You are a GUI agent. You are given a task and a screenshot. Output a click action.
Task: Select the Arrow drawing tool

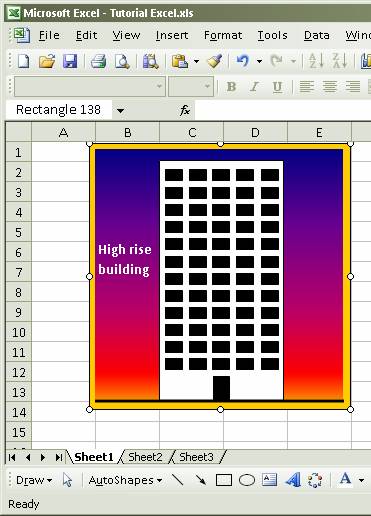pyautogui.click(x=200, y=480)
